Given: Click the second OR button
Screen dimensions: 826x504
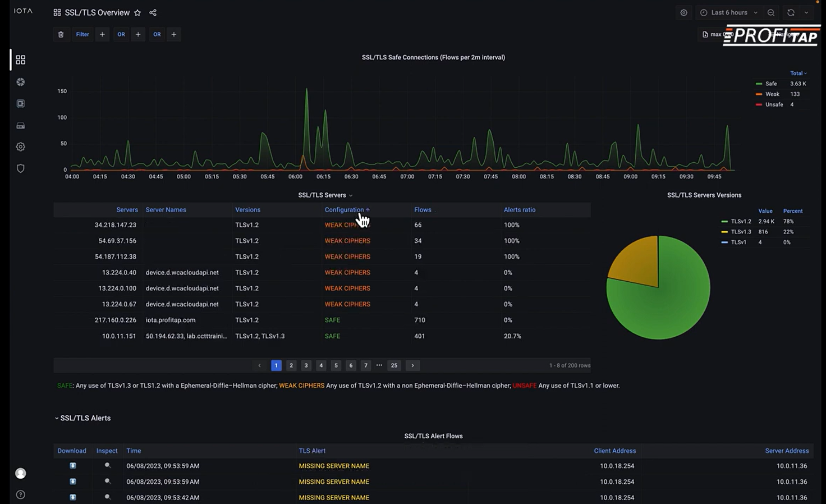Looking at the screenshot, I should tap(157, 34).
